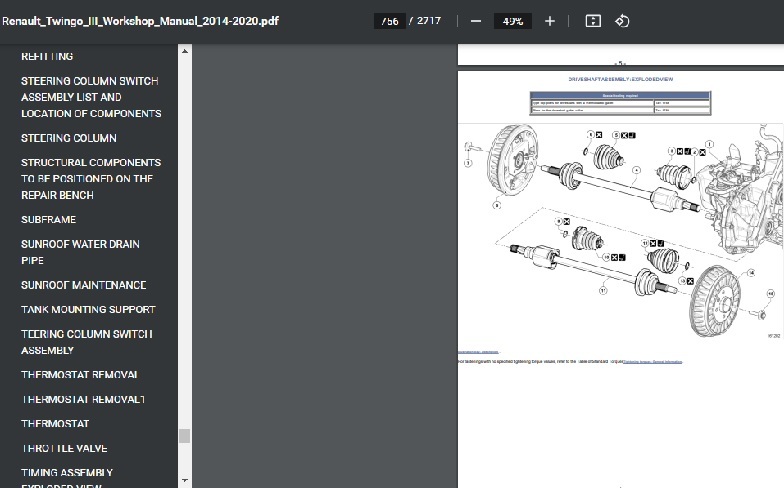The height and width of the screenshot is (488, 784).
Task: Click the zoom in plus icon
Action: pyautogui.click(x=550, y=21)
